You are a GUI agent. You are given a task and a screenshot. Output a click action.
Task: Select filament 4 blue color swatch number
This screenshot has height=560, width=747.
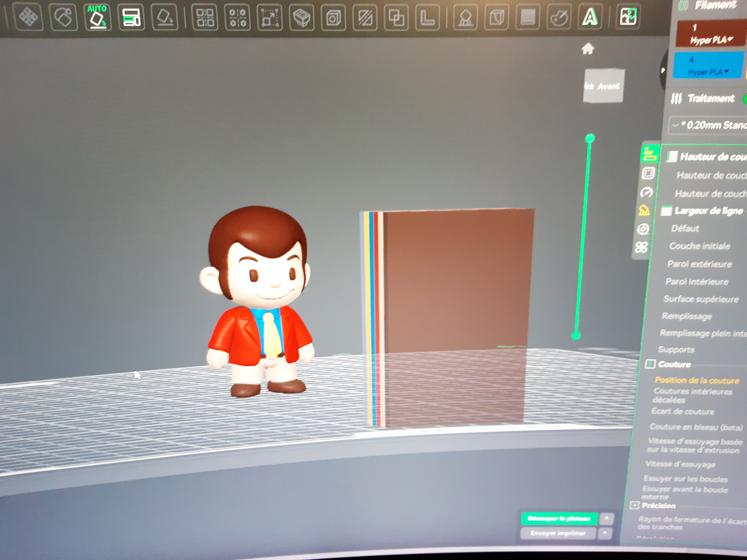(691, 60)
